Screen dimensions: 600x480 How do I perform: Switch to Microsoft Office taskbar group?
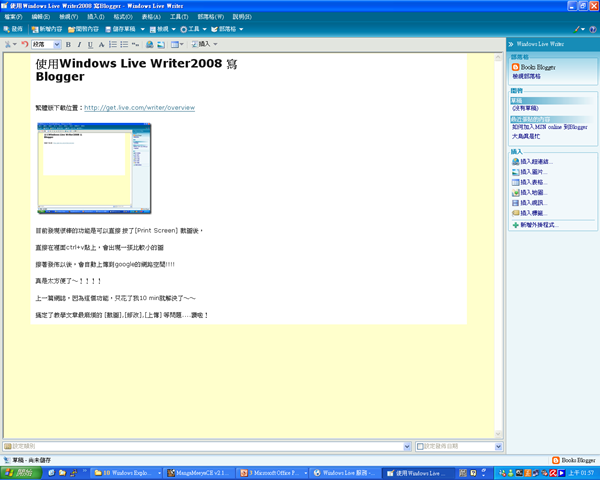point(273,473)
